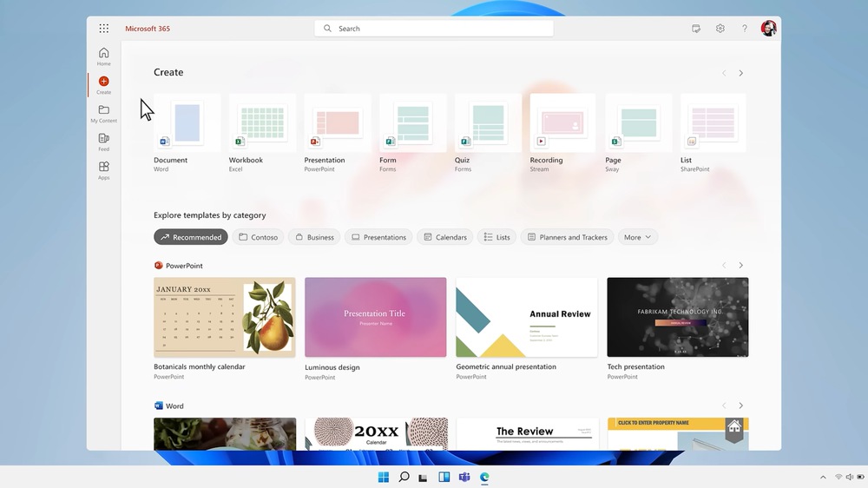Expand the More categories dropdown
The height and width of the screenshot is (488, 868).
[x=638, y=237]
